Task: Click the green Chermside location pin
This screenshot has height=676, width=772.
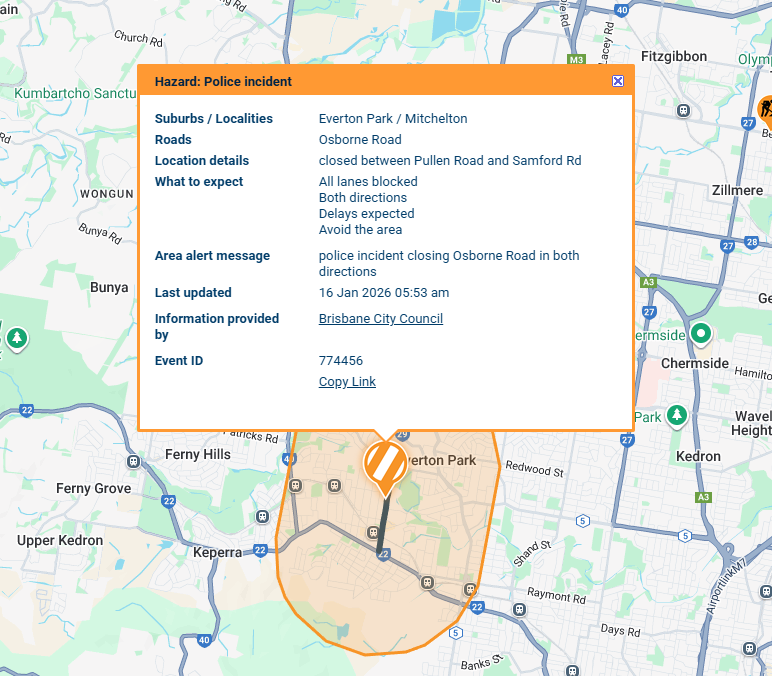Action: click(702, 334)
